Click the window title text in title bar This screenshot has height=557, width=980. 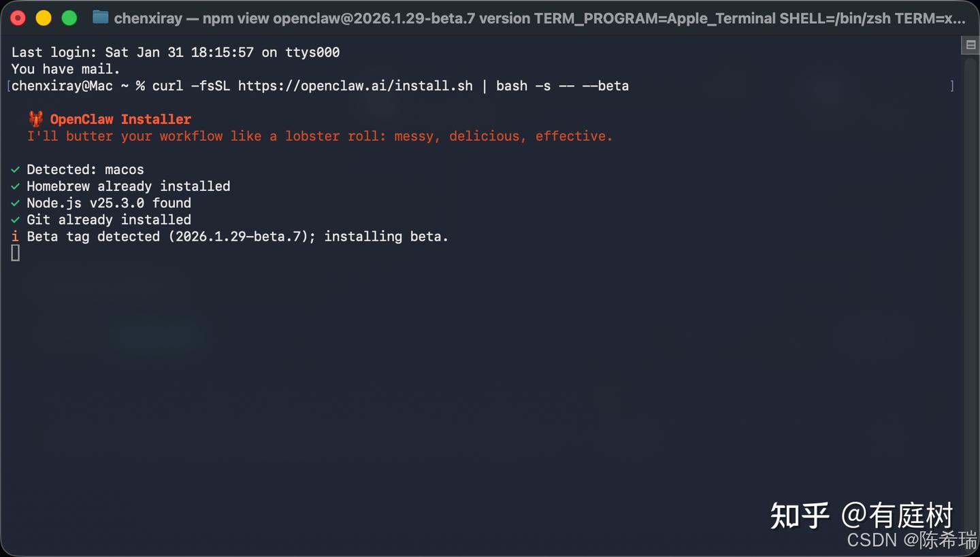click(539, 18)
